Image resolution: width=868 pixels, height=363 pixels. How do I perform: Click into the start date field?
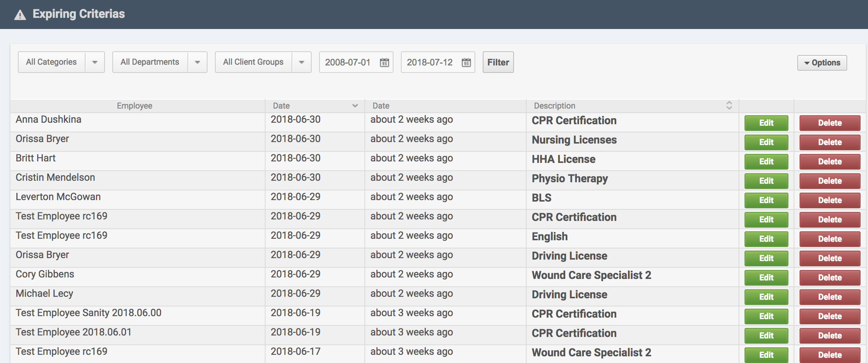[x=348, y=62]
